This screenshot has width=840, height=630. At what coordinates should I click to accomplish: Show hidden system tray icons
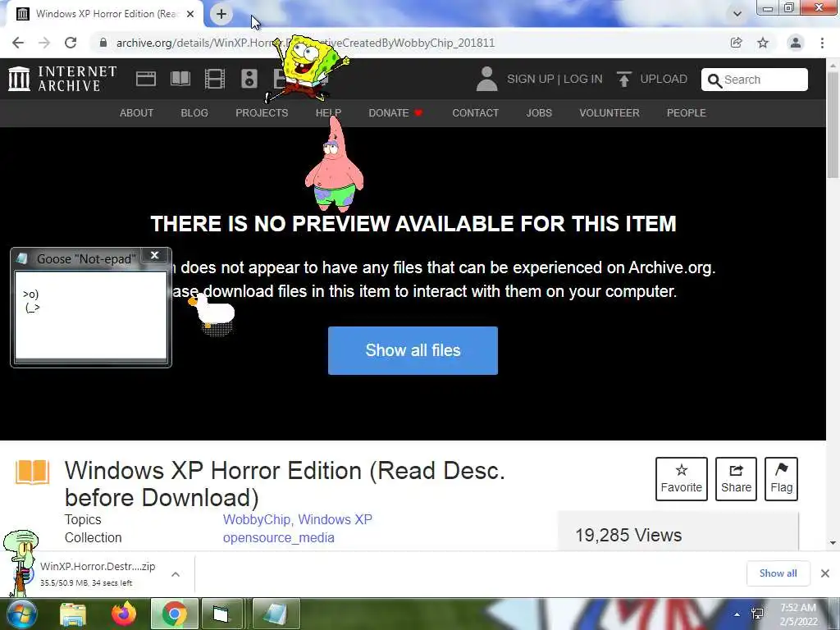737,614
